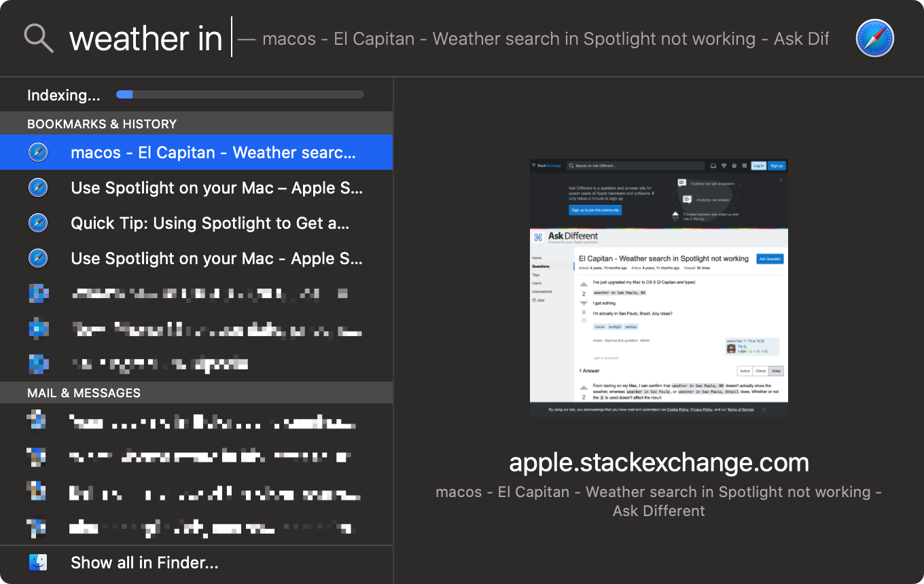
Task: Click into the 'weather in' search field
Action: pyautogui.click(x=448, y=38)
